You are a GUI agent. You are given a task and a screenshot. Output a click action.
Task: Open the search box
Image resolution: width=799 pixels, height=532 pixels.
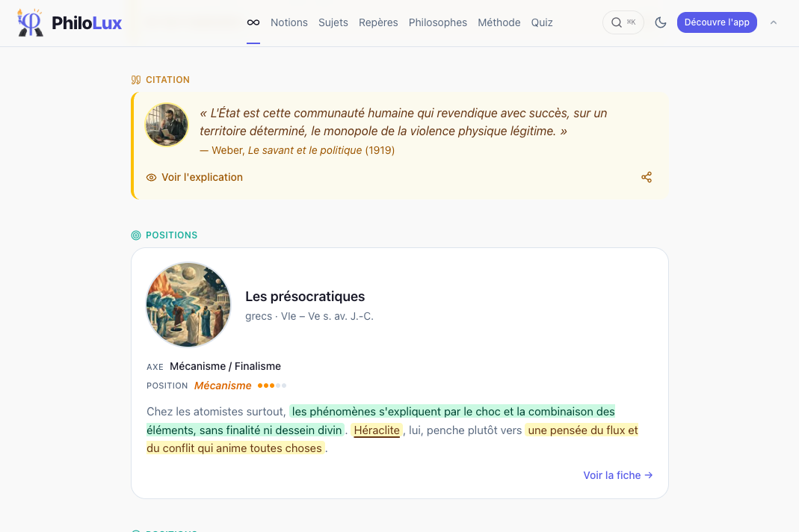pos(623,22)
